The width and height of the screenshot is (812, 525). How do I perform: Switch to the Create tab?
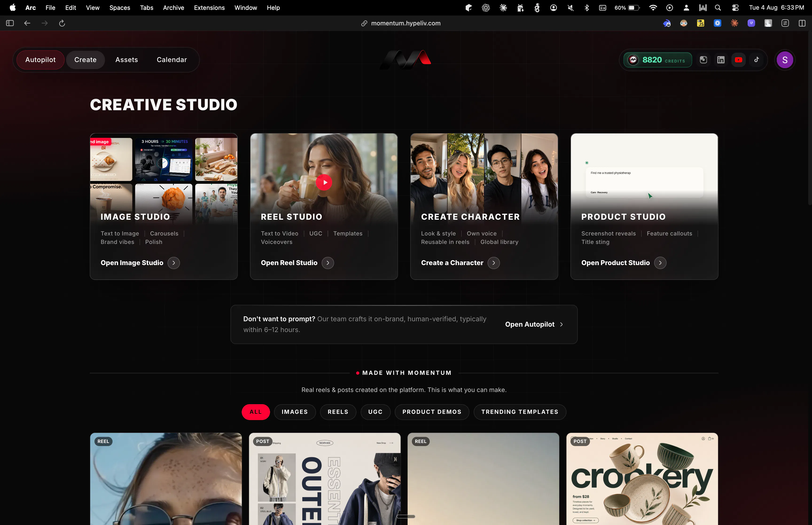pos(85,60)
